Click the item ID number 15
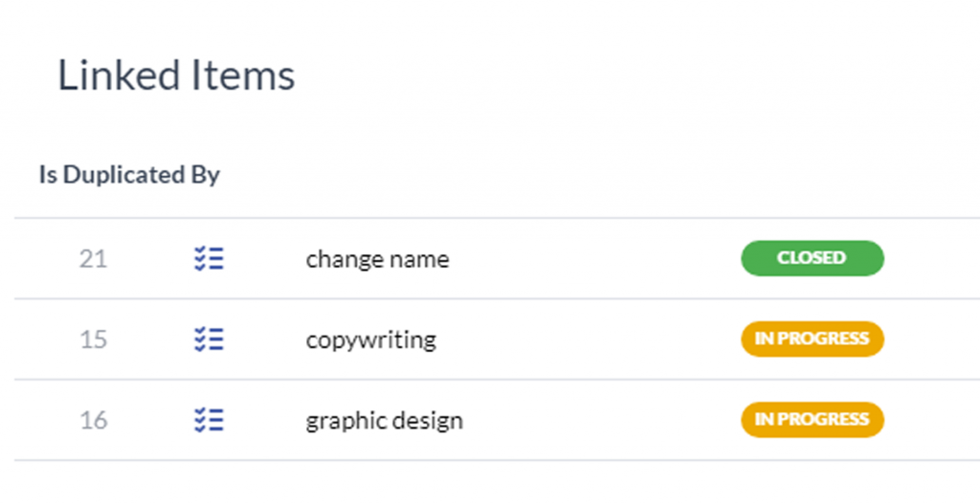 point(93,340)
